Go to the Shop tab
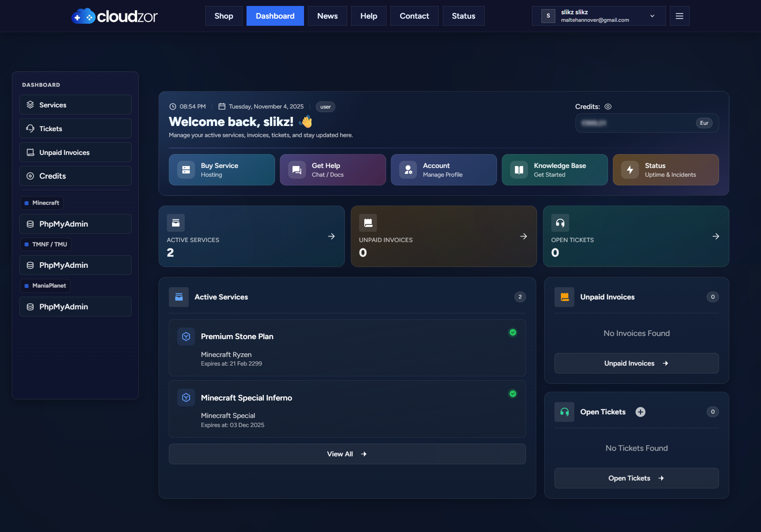 point(224,16)
